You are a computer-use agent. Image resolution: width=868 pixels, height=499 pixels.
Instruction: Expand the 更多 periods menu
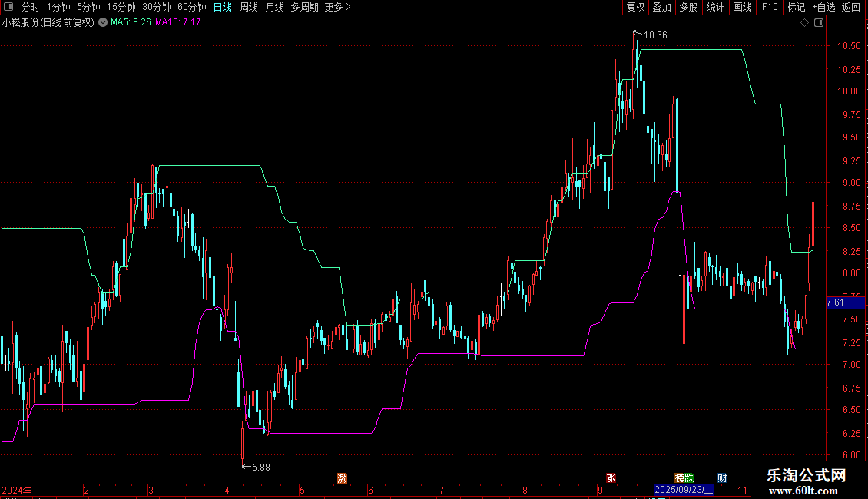337,7
